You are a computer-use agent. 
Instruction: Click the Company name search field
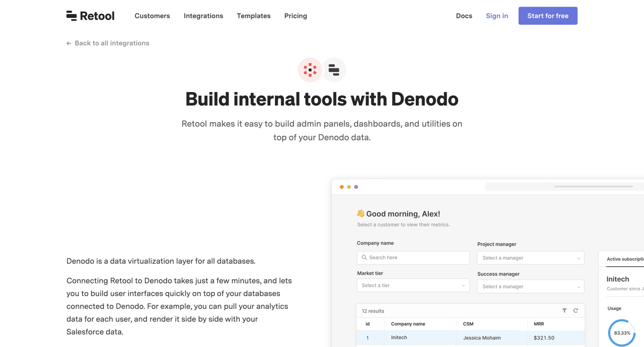click(x=413, y=257)
